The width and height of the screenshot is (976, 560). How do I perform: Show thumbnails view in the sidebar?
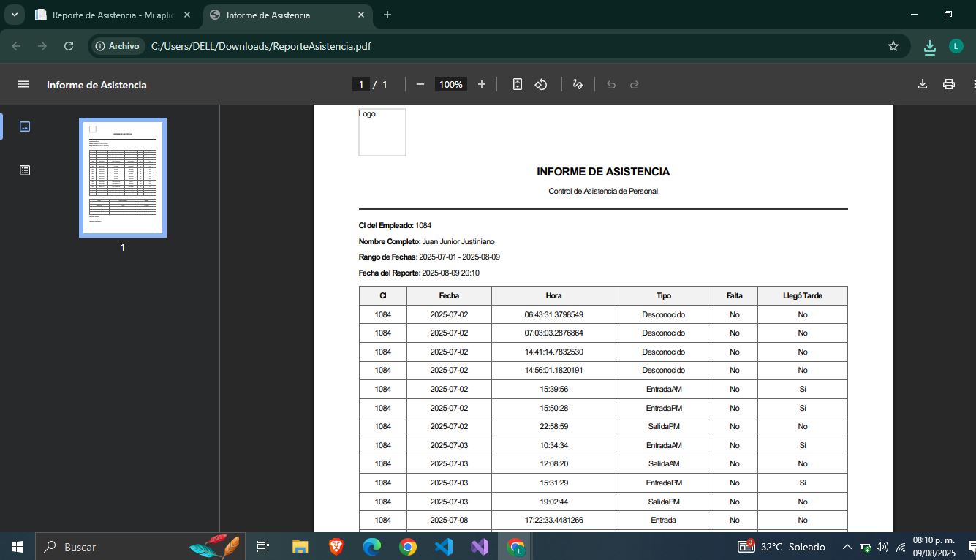click(25, 126)
